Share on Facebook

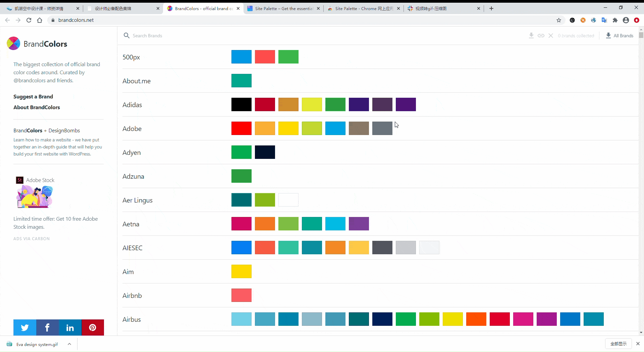coord(47,327)
